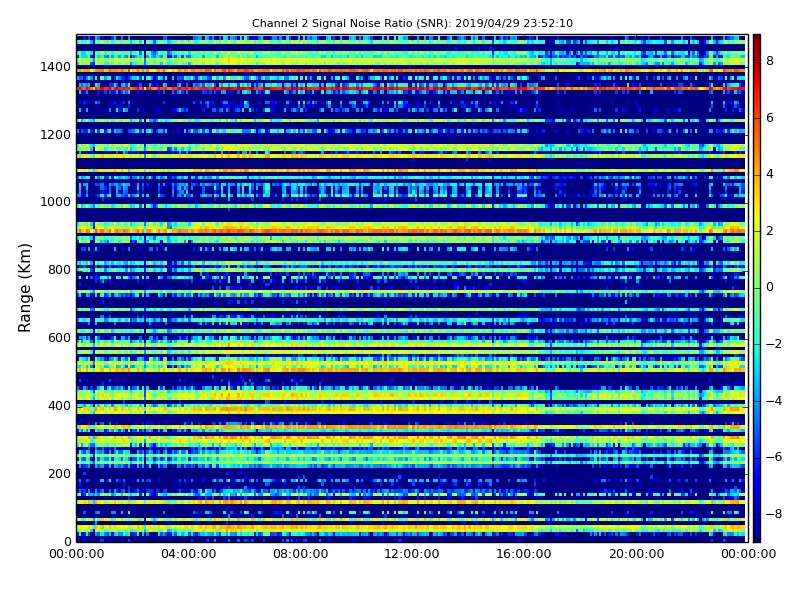Screen dimensions: 800x600
Task: Click the 1000 range axis tick label
Action: [56, 202]
